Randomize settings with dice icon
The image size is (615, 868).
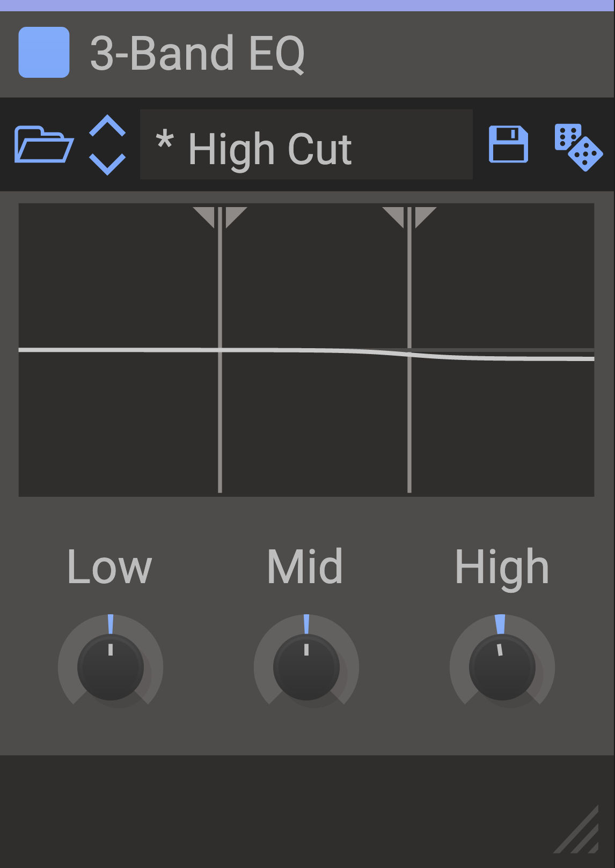(578, 147)
